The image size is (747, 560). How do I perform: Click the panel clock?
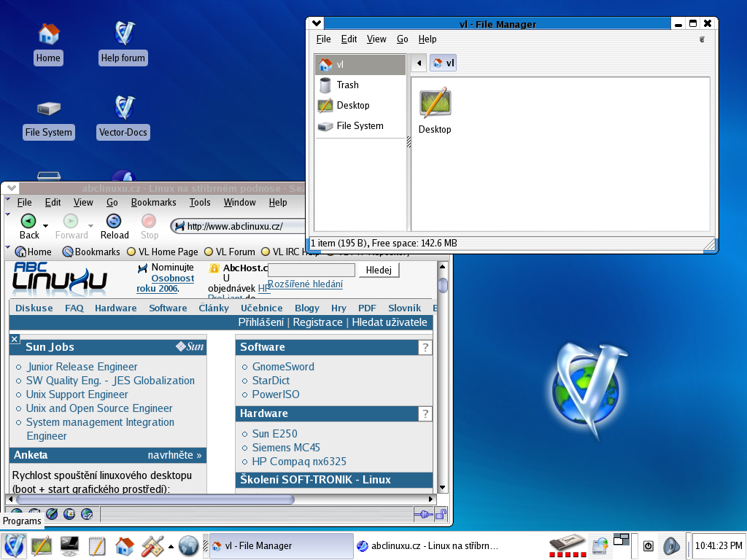[x=719, y=545]
